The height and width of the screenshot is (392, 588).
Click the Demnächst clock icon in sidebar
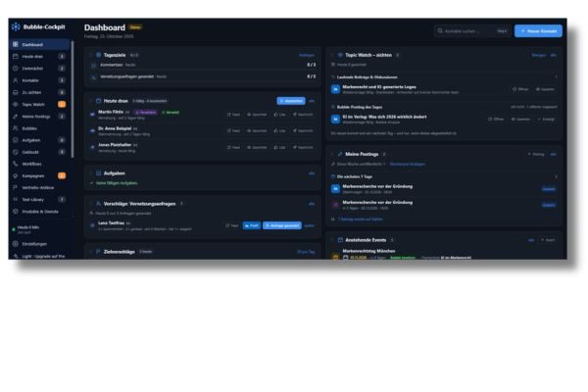pyautogui.click(x=16, y=69)
